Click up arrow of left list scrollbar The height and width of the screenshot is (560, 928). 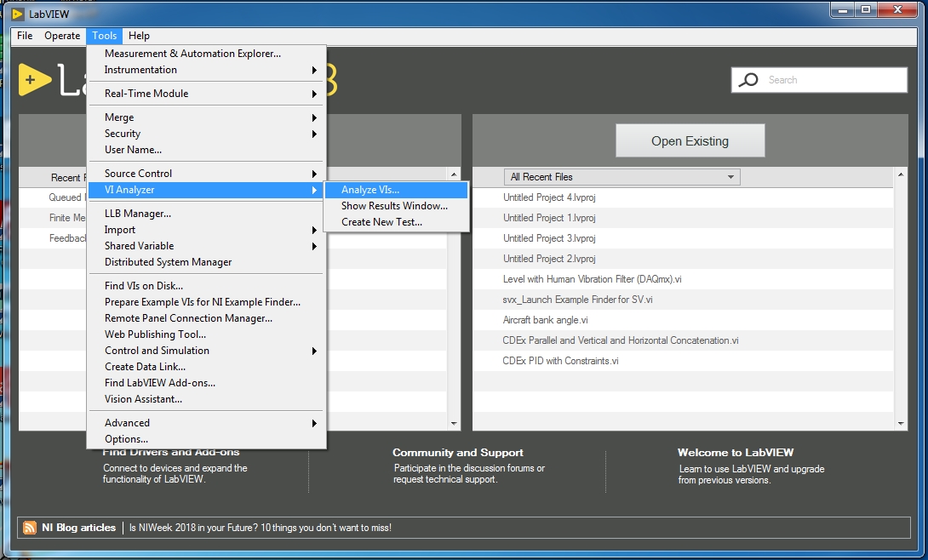[x=454, y=174]
